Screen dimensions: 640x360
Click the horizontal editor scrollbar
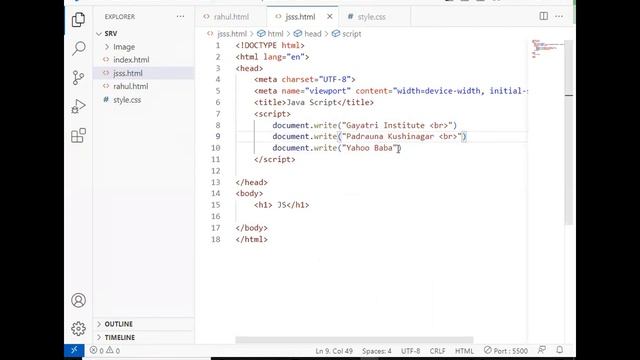point(354,340)
